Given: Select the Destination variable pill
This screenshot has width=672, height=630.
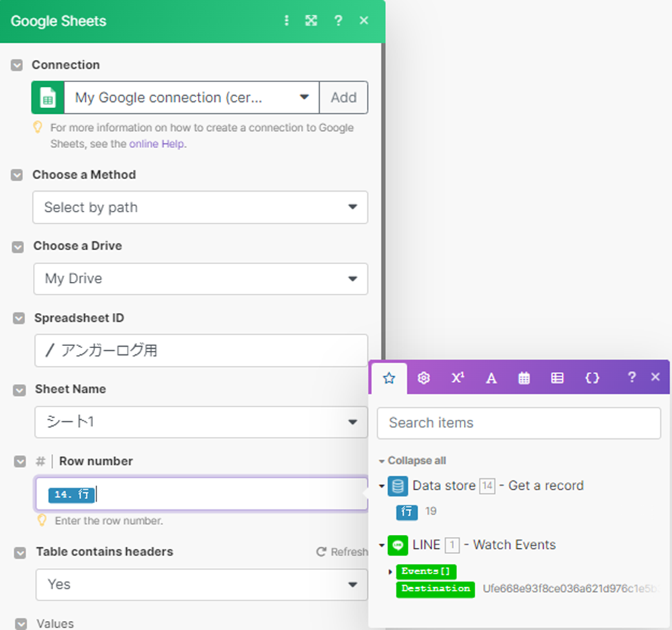Looking at the screenshot, I should (436, 589).
